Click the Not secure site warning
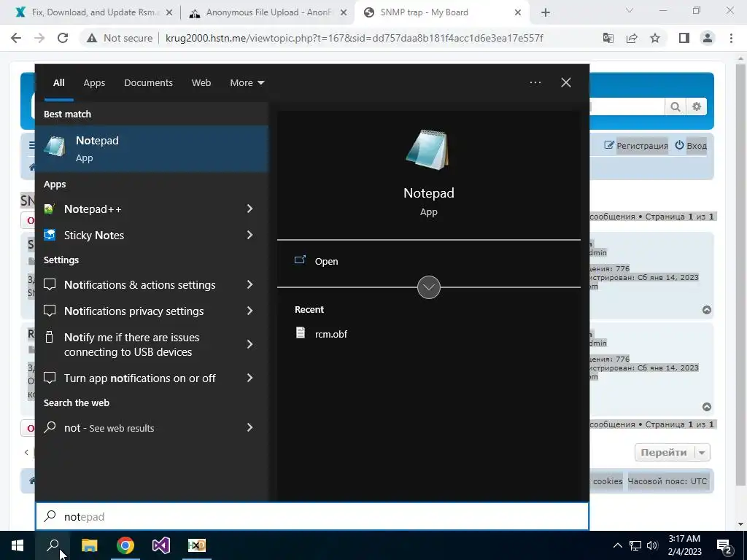 click(120, 38)
